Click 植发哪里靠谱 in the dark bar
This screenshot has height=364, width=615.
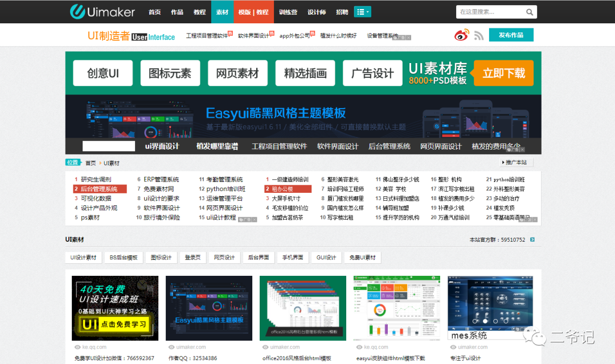coord(218,146)
